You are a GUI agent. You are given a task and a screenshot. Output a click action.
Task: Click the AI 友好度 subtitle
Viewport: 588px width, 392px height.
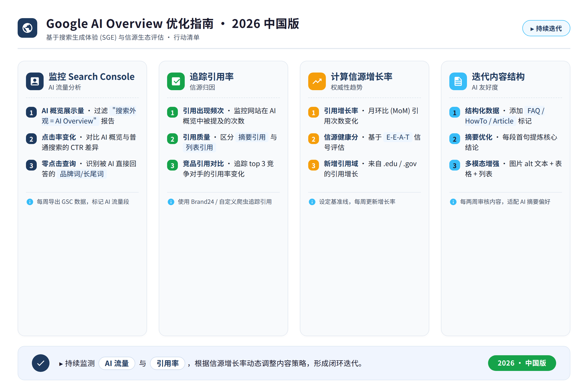coord(485,87)
